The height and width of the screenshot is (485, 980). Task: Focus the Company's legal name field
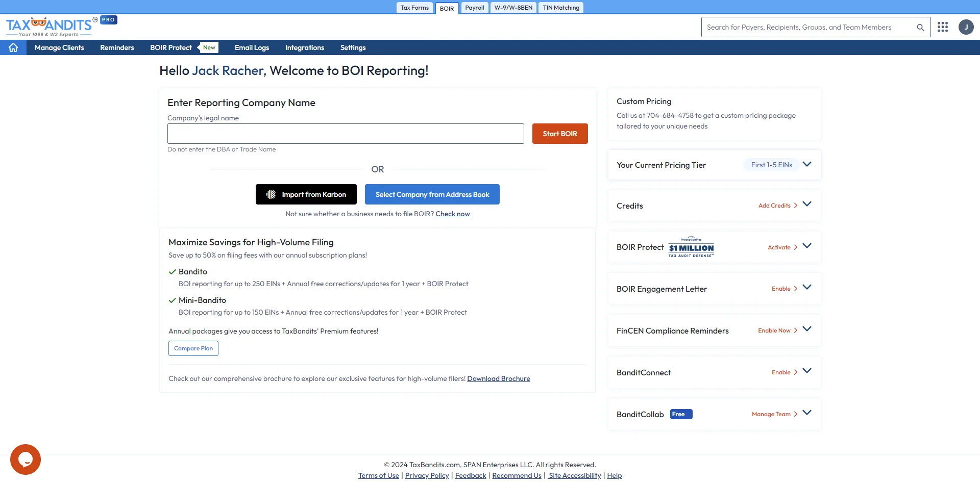(x=346, y=134)
